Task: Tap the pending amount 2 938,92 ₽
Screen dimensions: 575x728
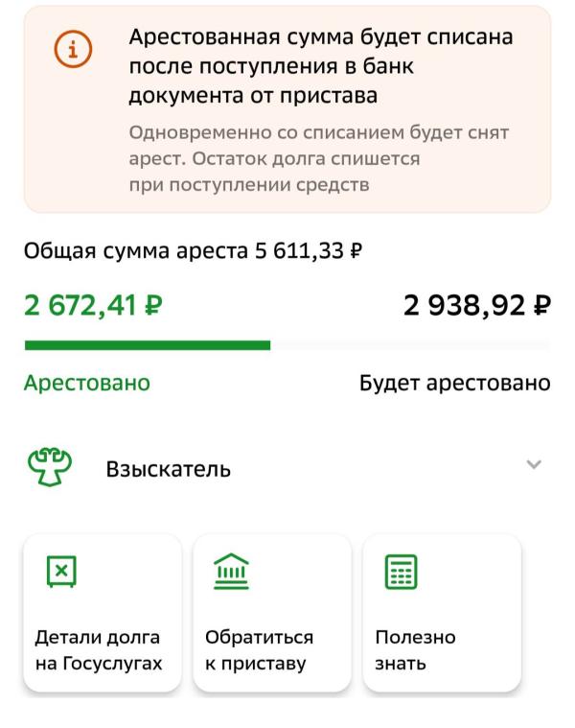Action: point(477,306)
